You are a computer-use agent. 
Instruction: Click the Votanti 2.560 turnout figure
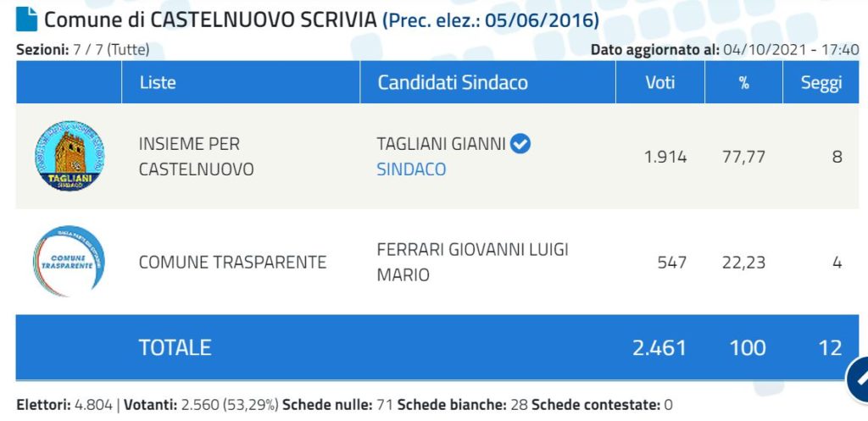(201, 405)
